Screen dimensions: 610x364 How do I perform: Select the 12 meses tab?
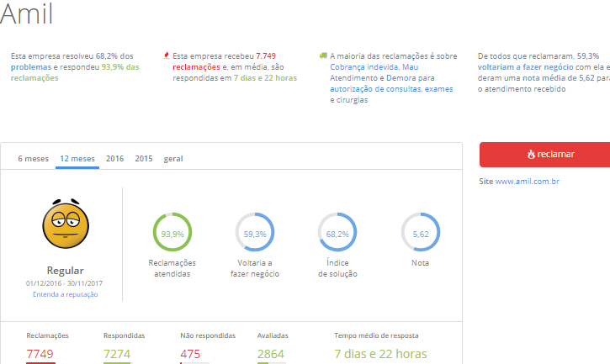pyautogui.click(x=77, y=159)
